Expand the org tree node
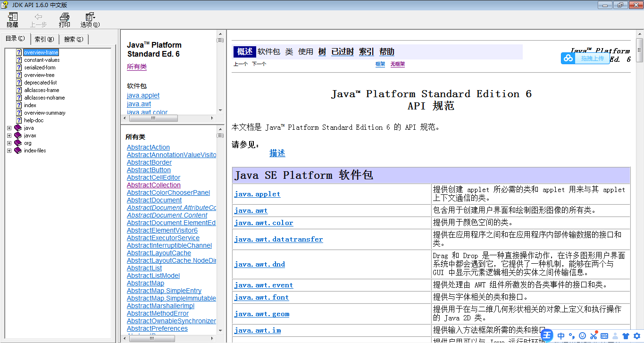Viewport: 644px width, 343px height. click(x=9, y=142)
